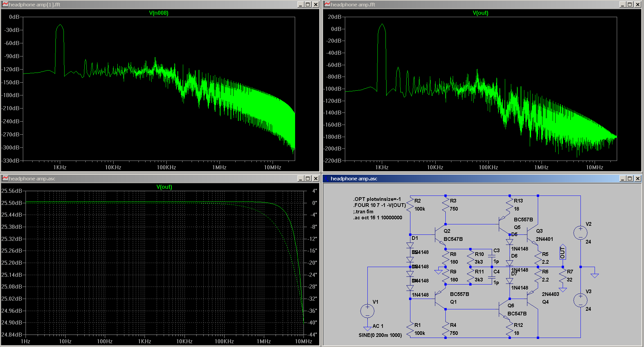
Task: Click the V(out) trace label in headphone amp.fft
Action: pos(480,13)
